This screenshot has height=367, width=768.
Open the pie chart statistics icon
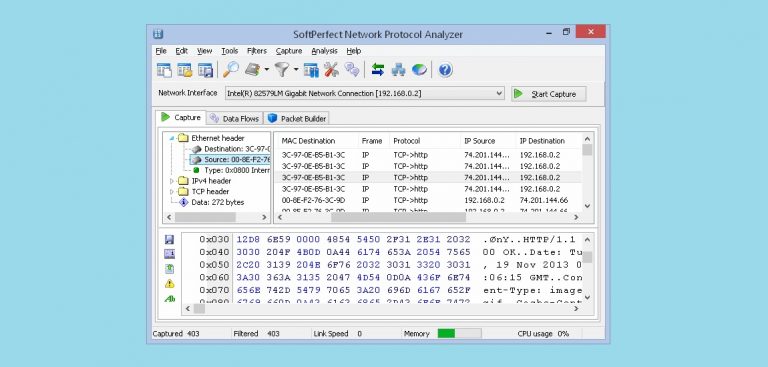click(x=419, y=70)
